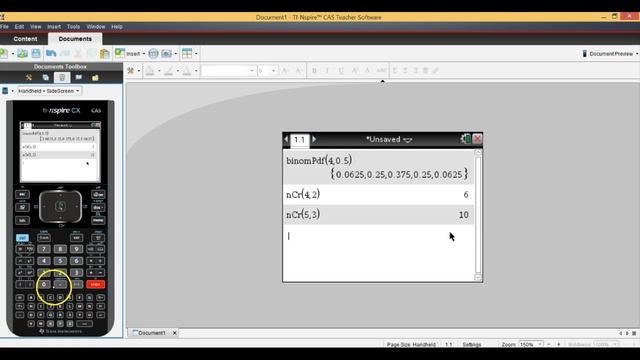Click the zoom in plus button
Screen dimensions: 640x360
[x=558, y=344]
